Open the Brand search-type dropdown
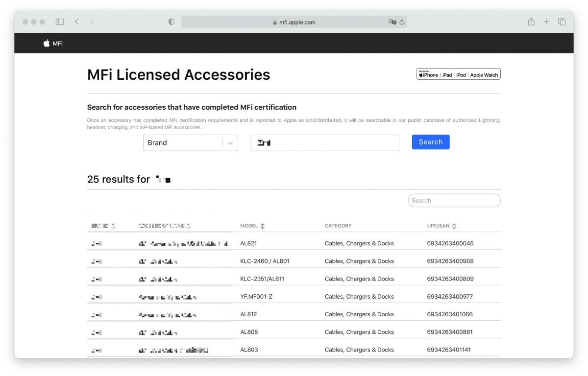The image size is (588, 376). (x=191, y=143)
